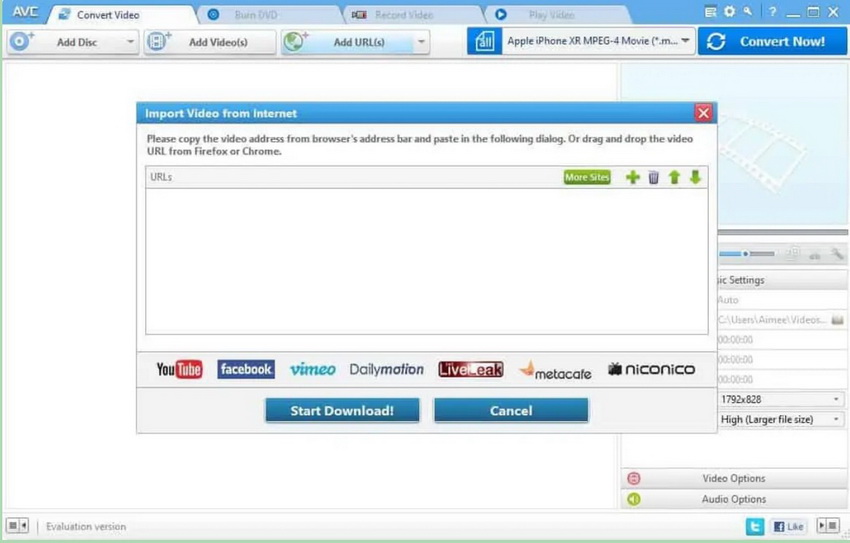Screen dimensions: 850x543
Task: Open the Add URL(s) dropdown arrow
Action: click(421, 42)
